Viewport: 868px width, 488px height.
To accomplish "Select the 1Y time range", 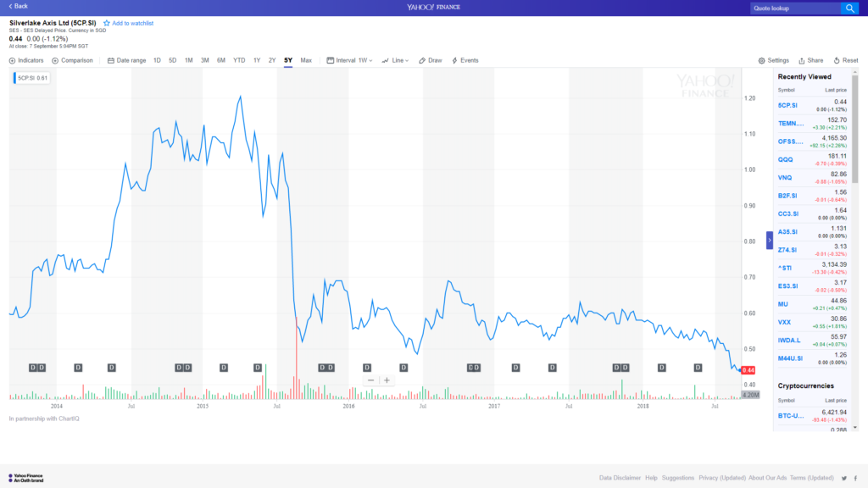I will point(257,60).
